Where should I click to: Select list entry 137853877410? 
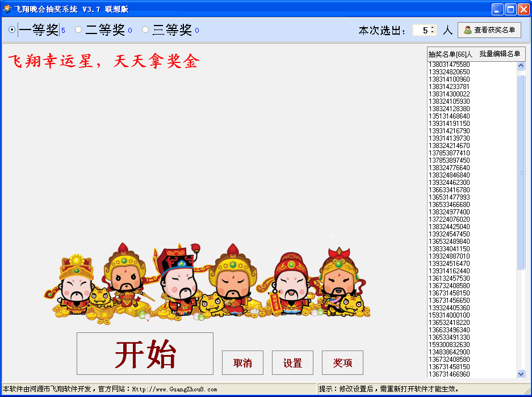pos(449,153)
